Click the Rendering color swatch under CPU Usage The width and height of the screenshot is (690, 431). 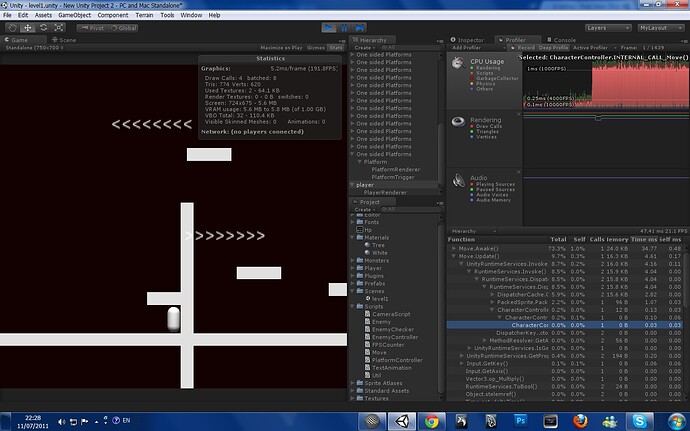pyautogui.click(x=472, y=68)
